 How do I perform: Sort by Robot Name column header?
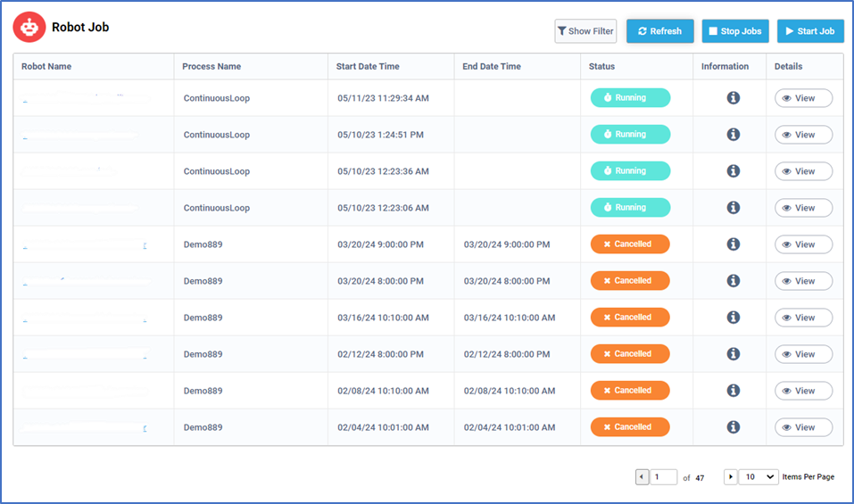point(46,67)
